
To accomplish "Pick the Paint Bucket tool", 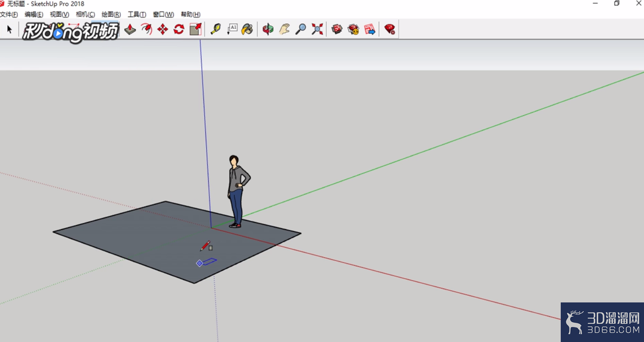I will coord(248,29).
